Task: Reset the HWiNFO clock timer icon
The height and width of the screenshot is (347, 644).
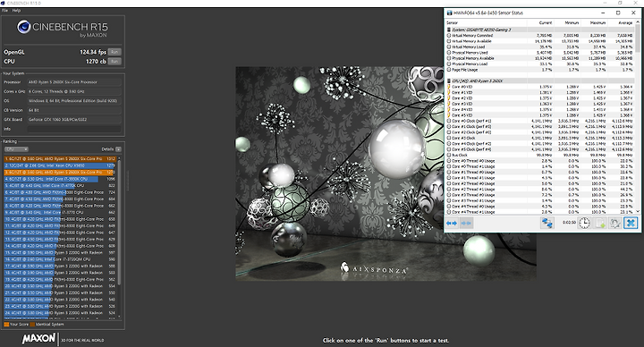Action: [x=584, y=223]
